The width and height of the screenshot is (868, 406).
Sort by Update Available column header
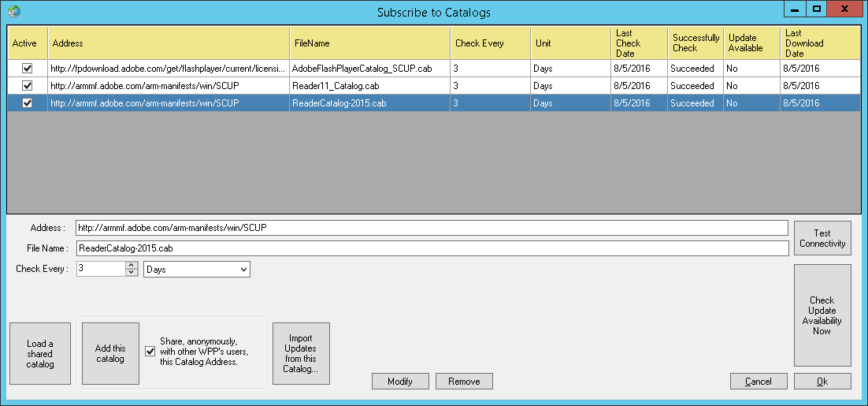(752, 43)
